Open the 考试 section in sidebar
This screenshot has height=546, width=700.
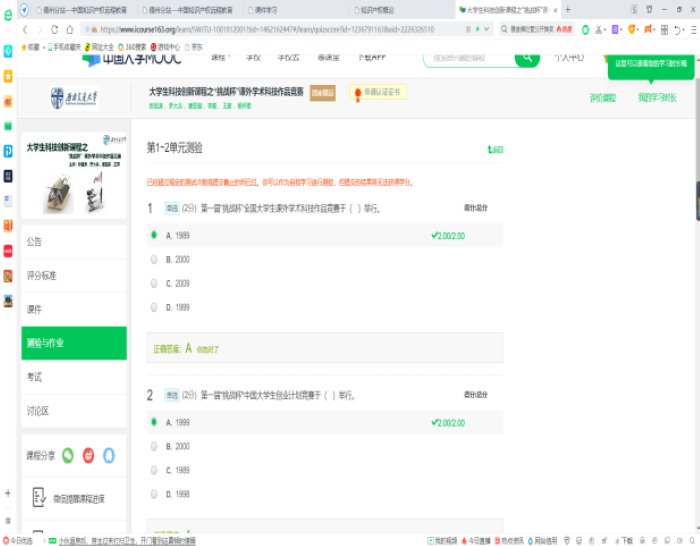point(35,377)
